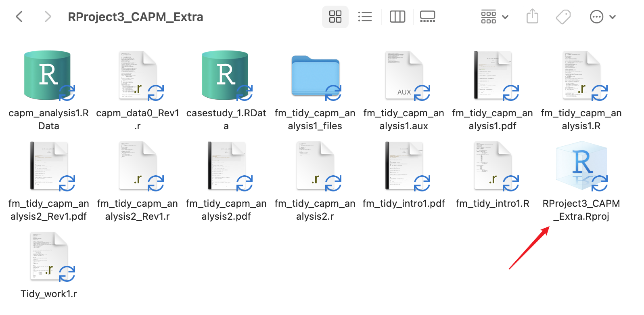Select the Tidy_work1.r script file
The image size is (644, 315).
point(48,256)
